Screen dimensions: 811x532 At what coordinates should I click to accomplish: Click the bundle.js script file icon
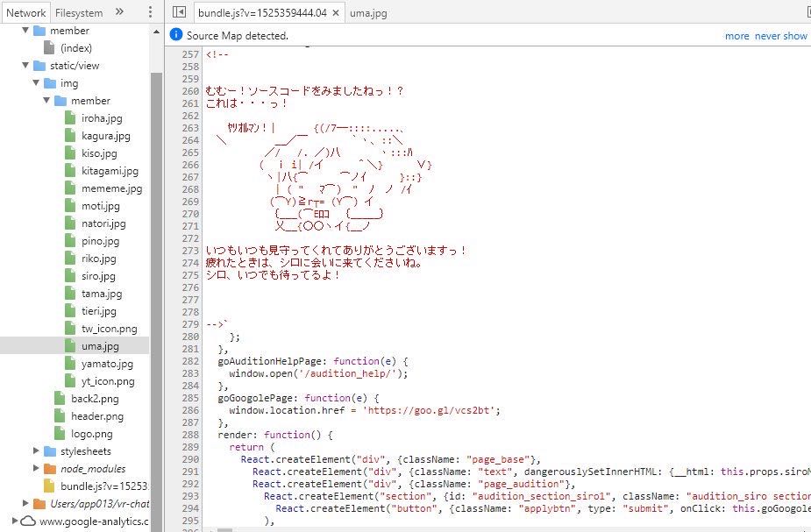(50, 486)
